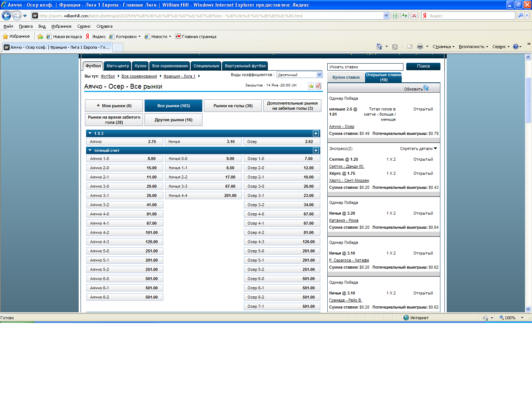
Task: Click the printer icon in command bar
Action: point(420,47)
